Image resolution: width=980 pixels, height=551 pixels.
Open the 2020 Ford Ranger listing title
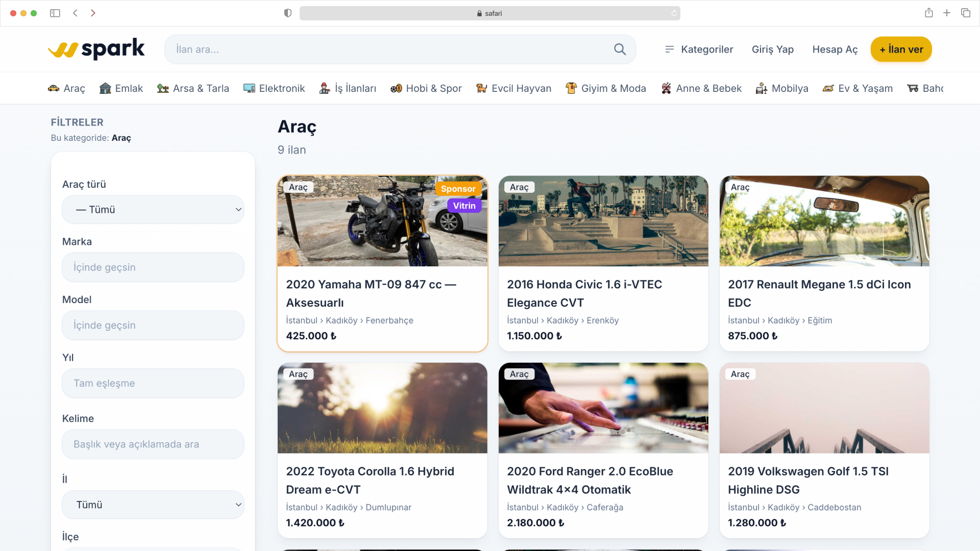pyautogui.click(x=590, y=480)
